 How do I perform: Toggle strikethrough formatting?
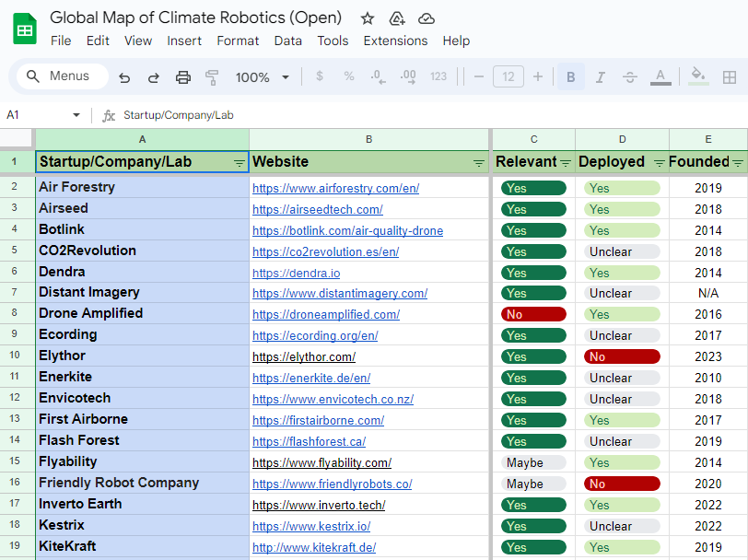[x=630, y=76]
